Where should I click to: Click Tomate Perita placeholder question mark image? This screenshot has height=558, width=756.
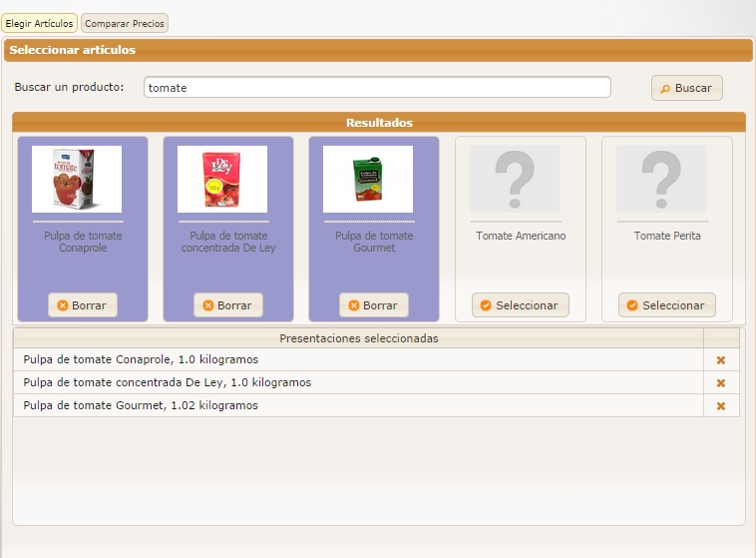pos(661,180)
